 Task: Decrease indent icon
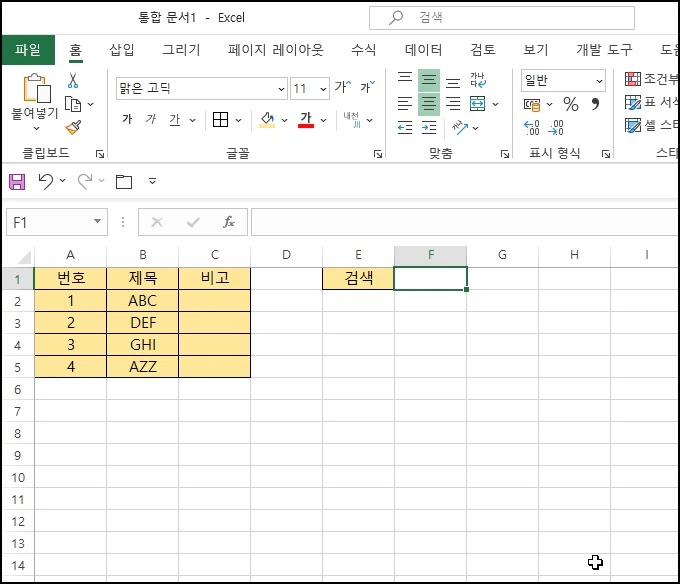click(x=405, y=128)
